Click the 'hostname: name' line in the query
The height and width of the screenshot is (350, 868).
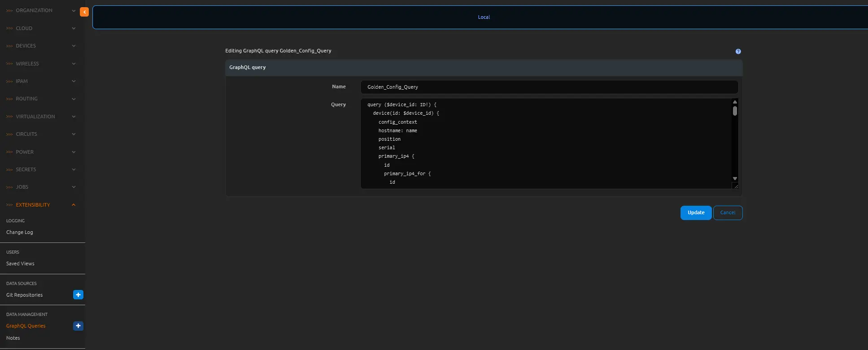click(x=397, y=130)
